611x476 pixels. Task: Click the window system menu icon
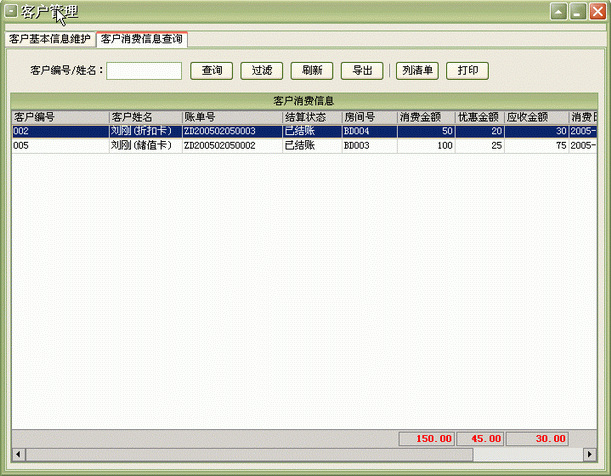11,12
